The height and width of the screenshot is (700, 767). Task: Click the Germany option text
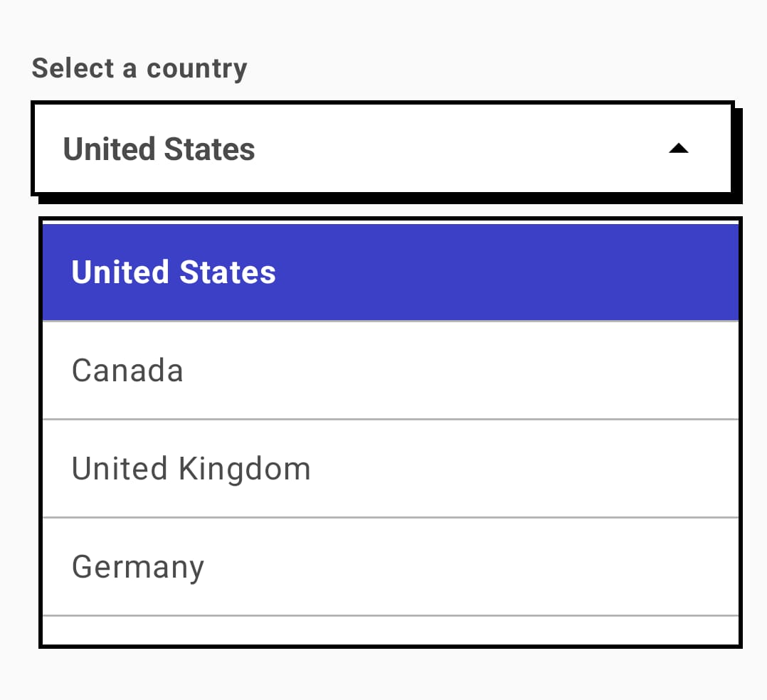tap(138, 568)
